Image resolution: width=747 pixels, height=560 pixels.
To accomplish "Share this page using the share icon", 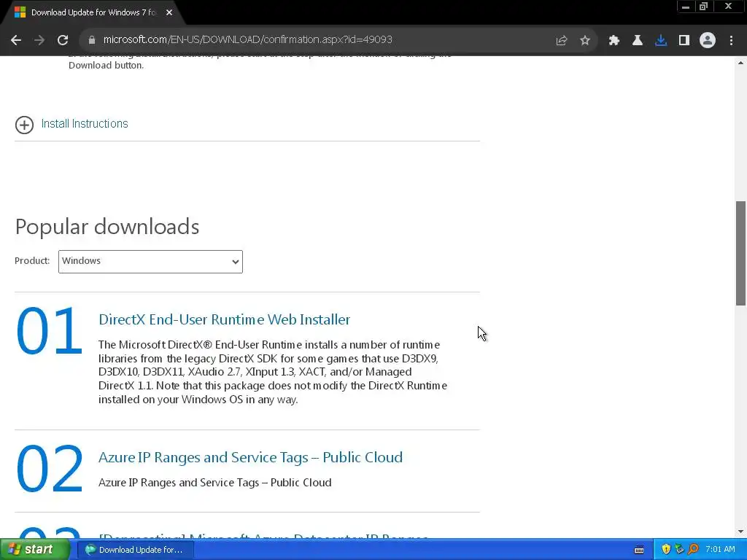I will coord(561,41).
